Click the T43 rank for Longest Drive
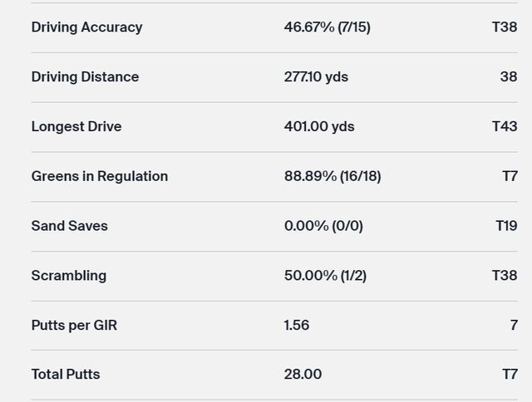The height and width of the screenshot is (402, 532). pos(504,126)
